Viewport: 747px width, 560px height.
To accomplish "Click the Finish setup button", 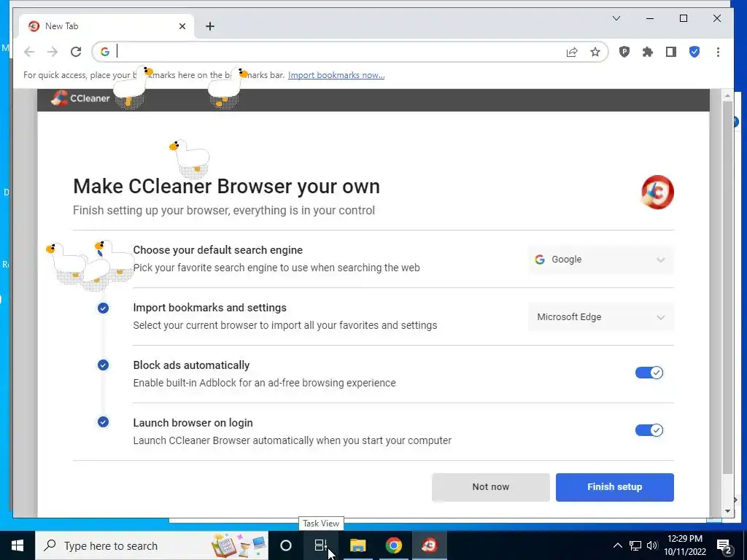I will pos(614,487).
